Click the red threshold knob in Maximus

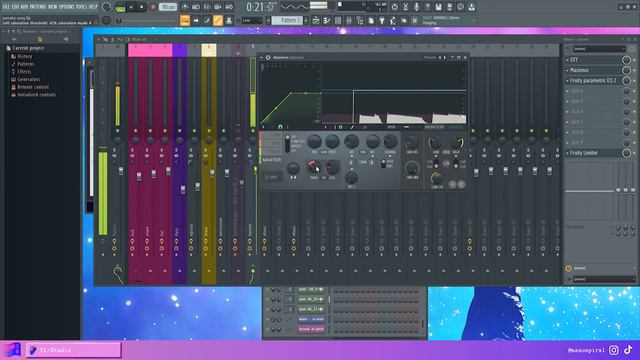[314, 167]
